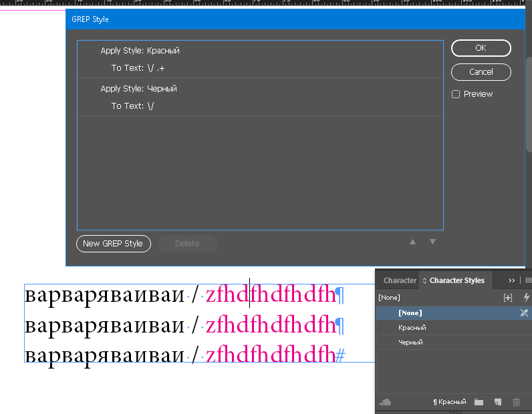Viewport: 532px width, 414px height.
Task: Click the crossed-out pencil icon on the [None] row
Action: [524, 313]
